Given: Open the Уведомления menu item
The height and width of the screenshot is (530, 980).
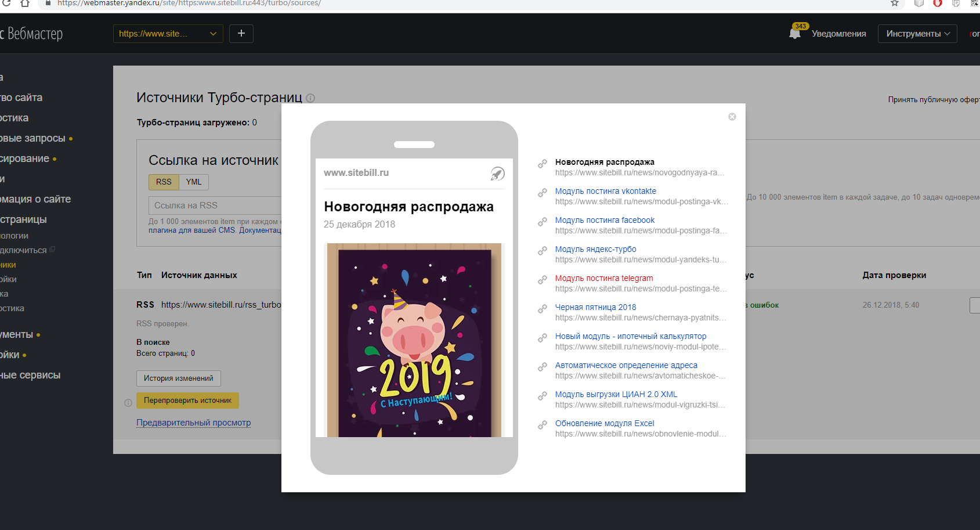Looking at the screenshot, I should [838, 34].
